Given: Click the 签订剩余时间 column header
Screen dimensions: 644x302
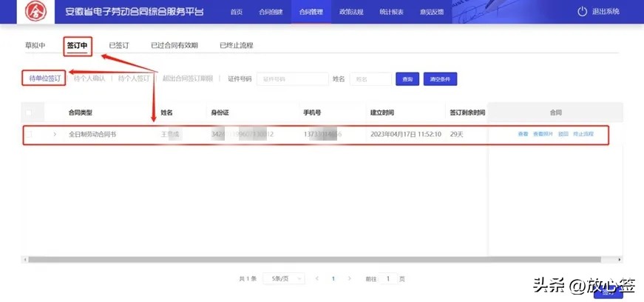Looking at the screenshot, I should [x=467, y=113].
